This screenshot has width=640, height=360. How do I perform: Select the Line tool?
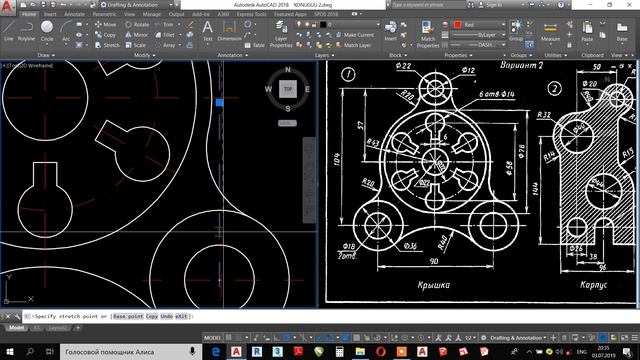click(x=9, y=31)
